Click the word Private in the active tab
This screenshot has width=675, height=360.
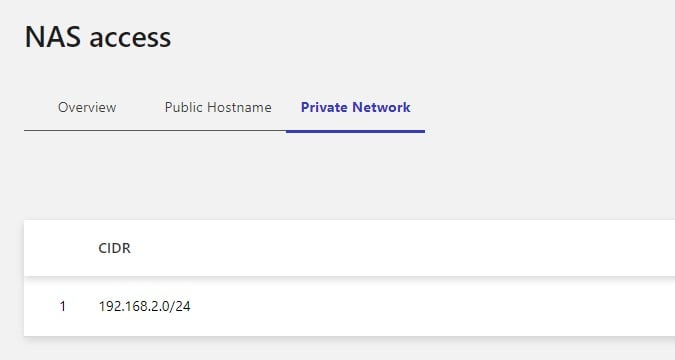325,107
